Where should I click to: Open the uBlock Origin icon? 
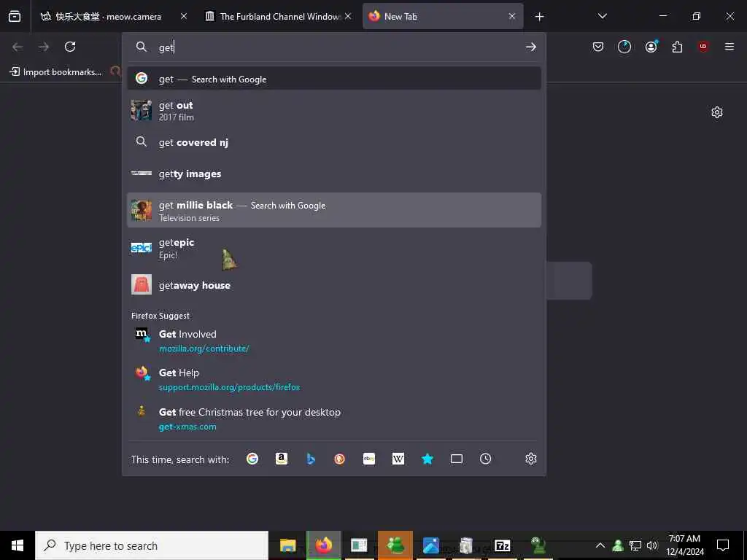703,47
